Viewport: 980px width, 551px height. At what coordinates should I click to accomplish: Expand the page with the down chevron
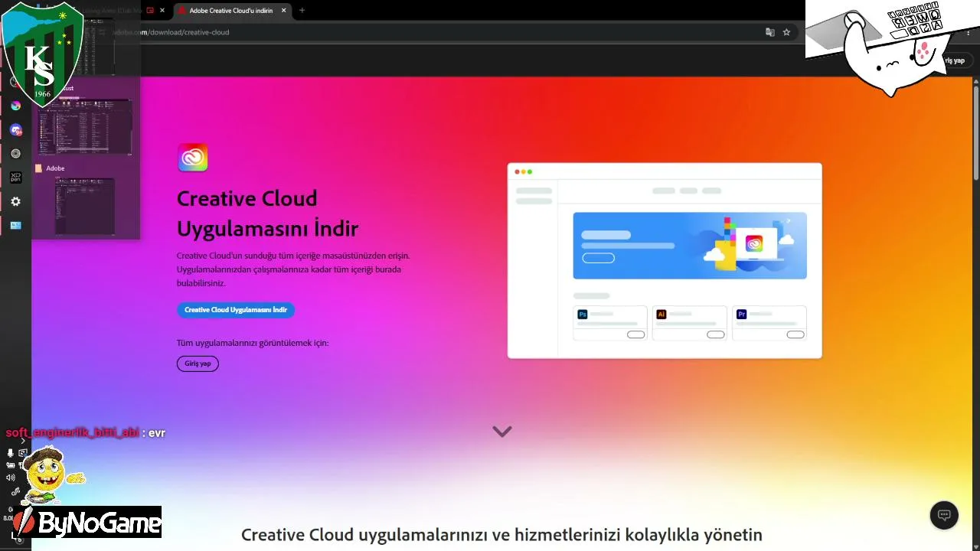(x=502, y=432)
